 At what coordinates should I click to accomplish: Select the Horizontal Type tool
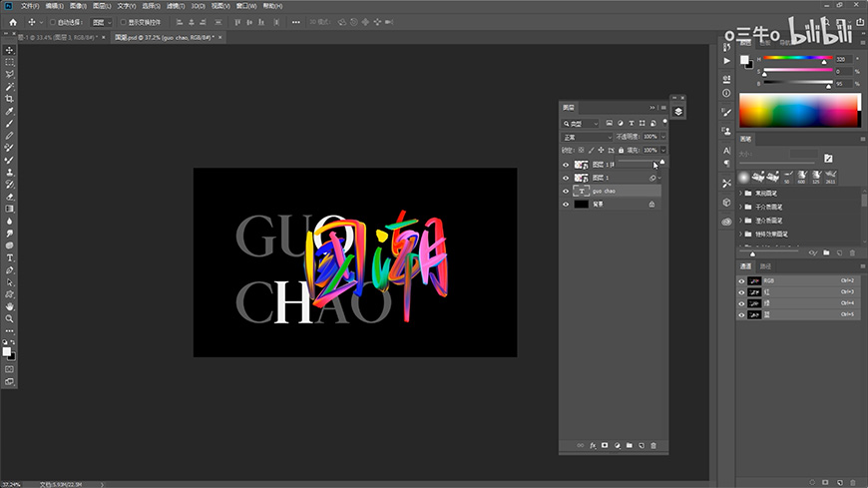10,257
